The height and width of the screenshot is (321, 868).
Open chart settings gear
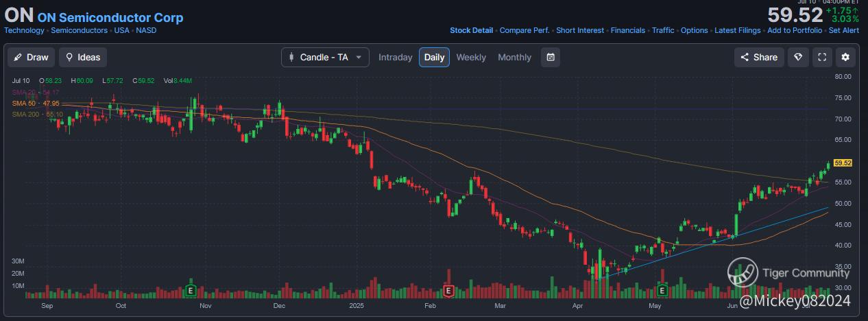pos(845,57)
